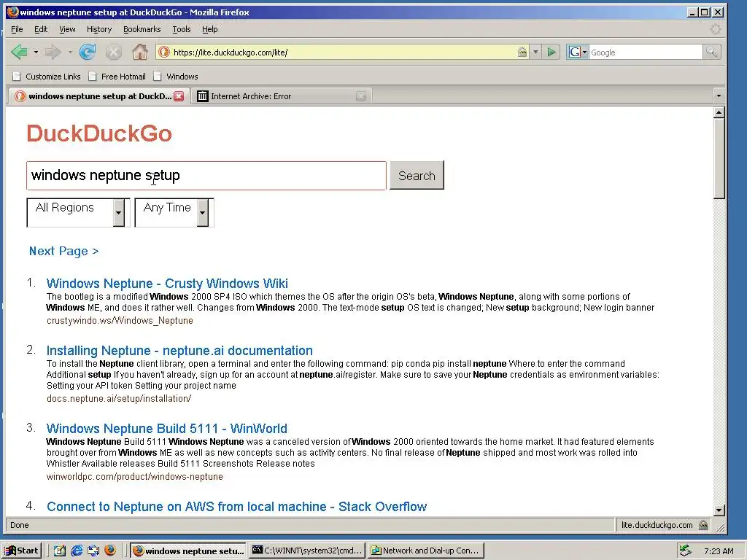Click the vertical scrollbar thumb
The width and height of the screenshot is (747, 560).
tap(719, 158)
